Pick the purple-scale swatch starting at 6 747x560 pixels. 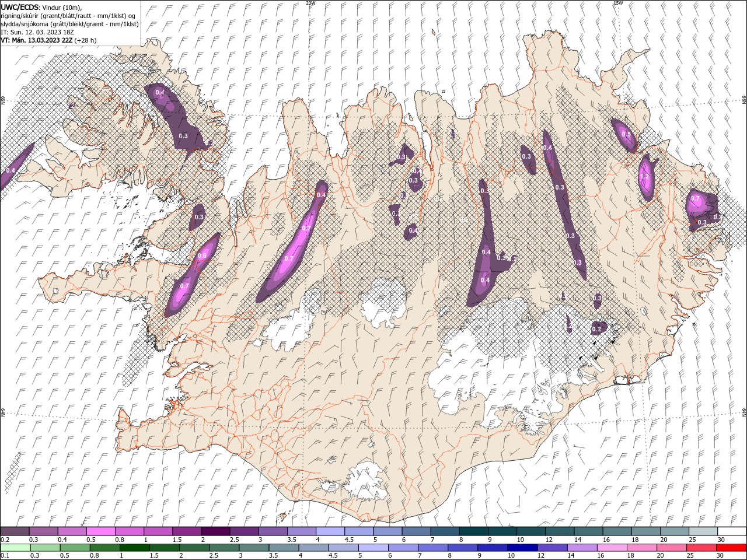[416, 531]
